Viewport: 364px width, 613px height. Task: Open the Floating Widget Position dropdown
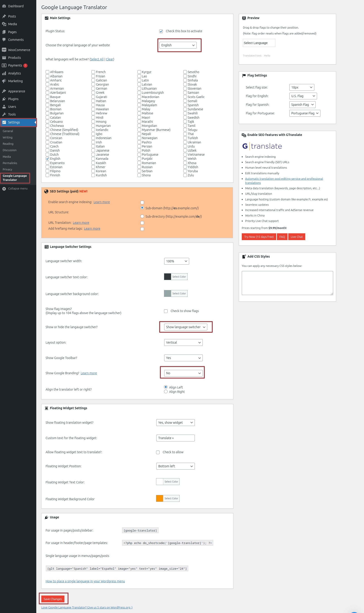pyautogui.click(x=175, y=466)
